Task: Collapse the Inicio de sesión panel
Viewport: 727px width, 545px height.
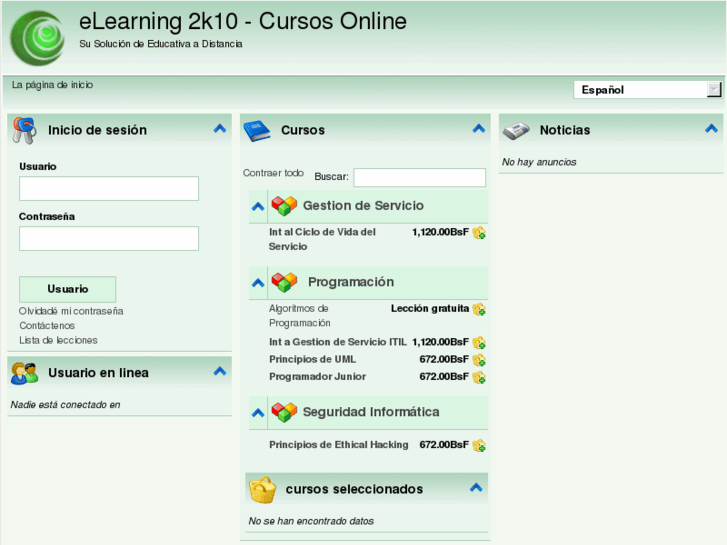Action: [x=220, y=128]
